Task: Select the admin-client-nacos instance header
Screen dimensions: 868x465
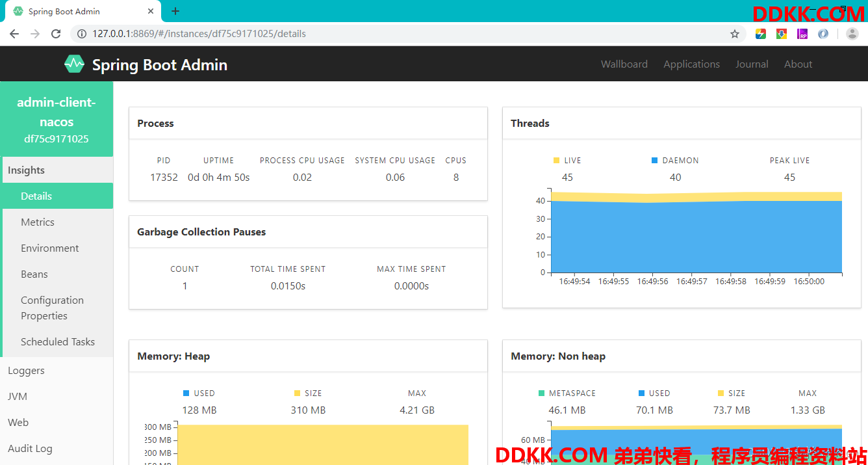Action: coord(57,119)
